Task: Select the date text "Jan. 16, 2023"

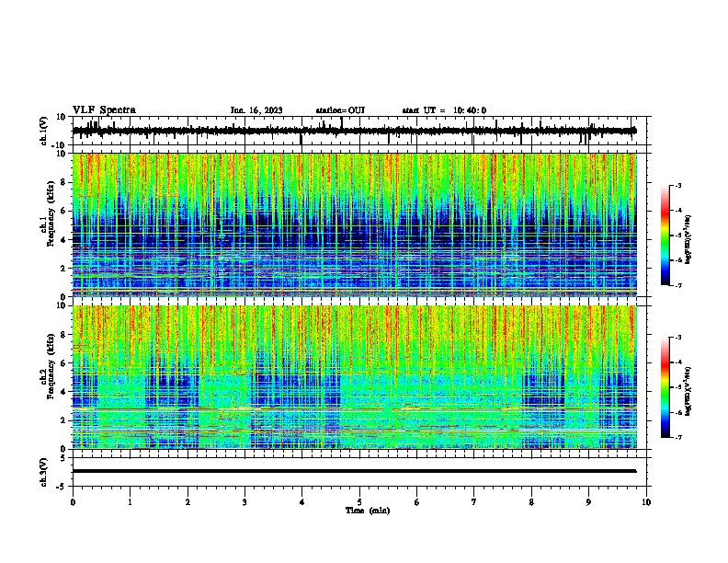Action: click(256, 110)
